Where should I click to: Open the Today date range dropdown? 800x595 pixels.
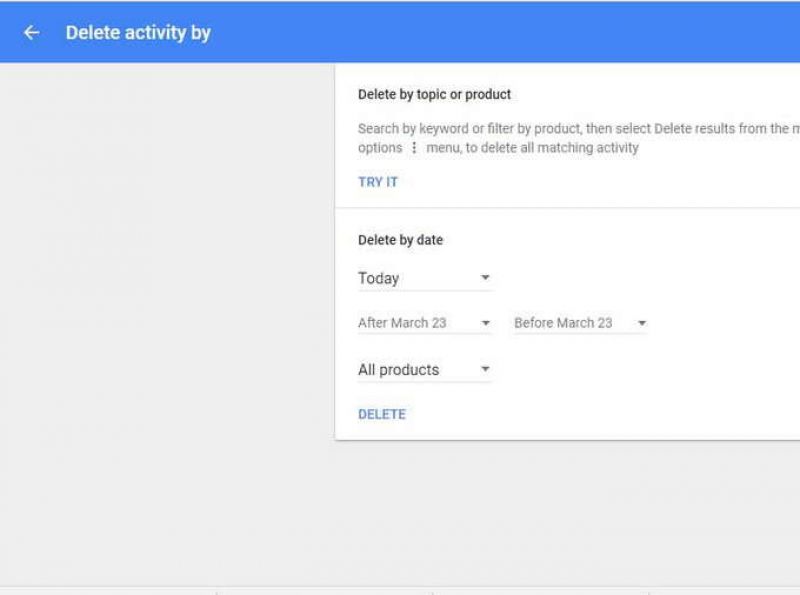420,278
